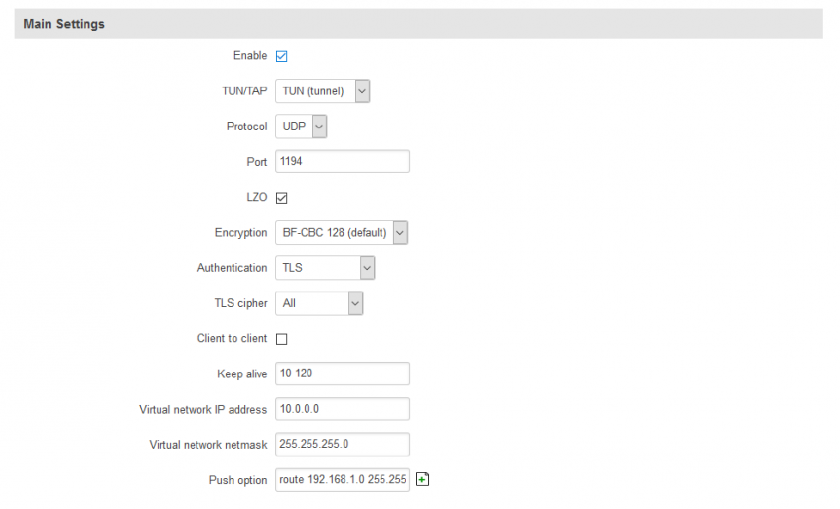This screenshot has height=509, width=840.
Task: Click the Push option route field
Action: click(342, 480)
